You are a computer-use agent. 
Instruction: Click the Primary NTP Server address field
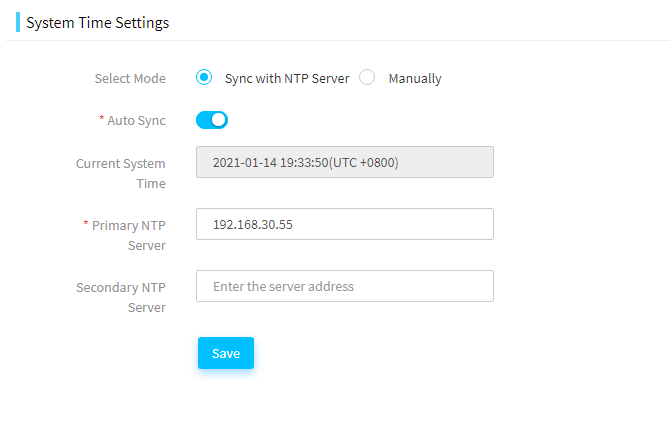[345, 224]
